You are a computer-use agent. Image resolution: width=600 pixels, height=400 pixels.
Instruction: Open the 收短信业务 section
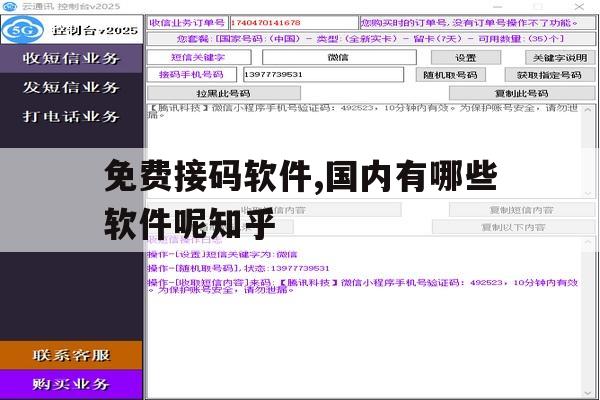pos(71,59)
